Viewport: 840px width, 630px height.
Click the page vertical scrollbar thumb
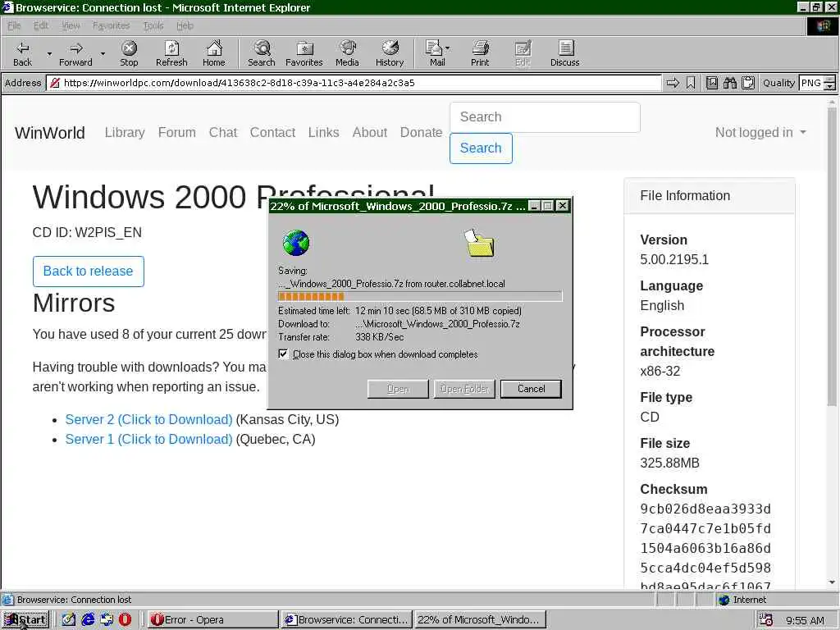tap(832, 257)
